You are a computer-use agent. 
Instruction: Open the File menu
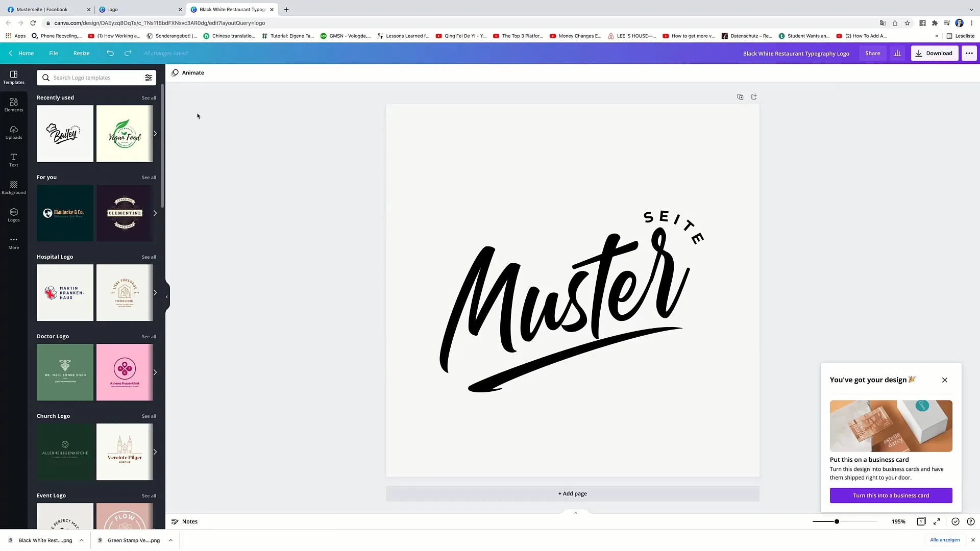pos(53,53)
